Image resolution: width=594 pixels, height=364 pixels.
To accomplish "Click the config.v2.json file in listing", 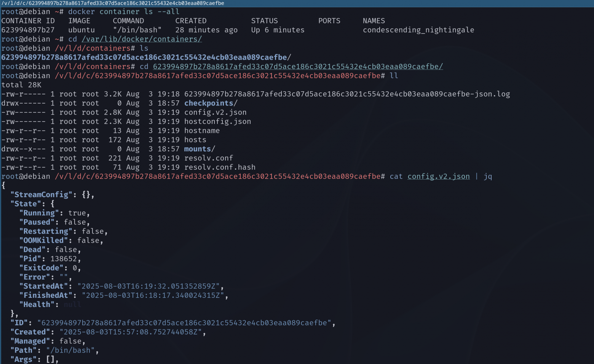I will tap(216, 112).
